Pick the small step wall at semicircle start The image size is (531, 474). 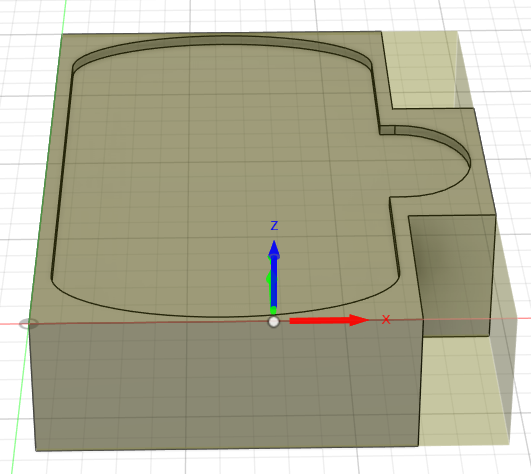[387, 130]
